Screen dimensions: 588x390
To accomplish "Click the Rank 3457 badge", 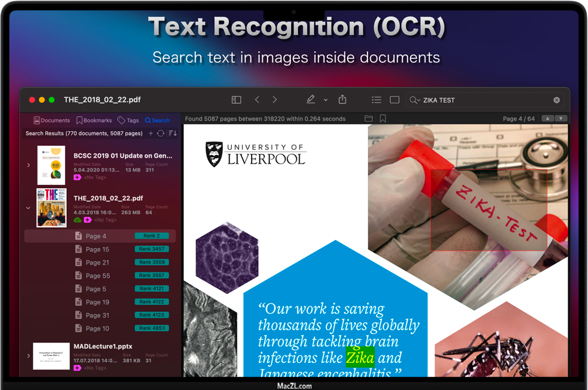I will (152, 249).
